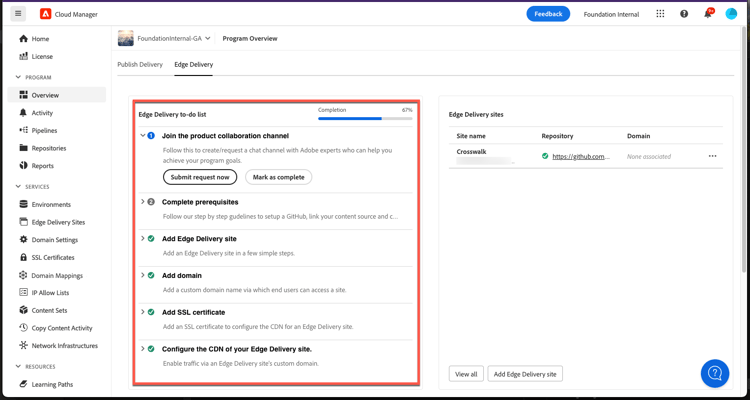Click the Crosswalk site name
This screenshot has width=750, height=400.
pos(472,152)
